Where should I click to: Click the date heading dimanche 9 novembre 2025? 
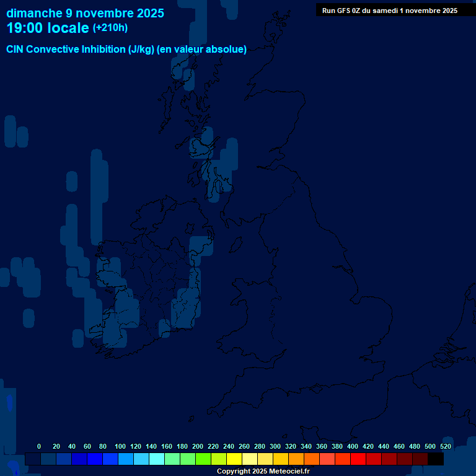pyautogui.click(x=85, y=13)
